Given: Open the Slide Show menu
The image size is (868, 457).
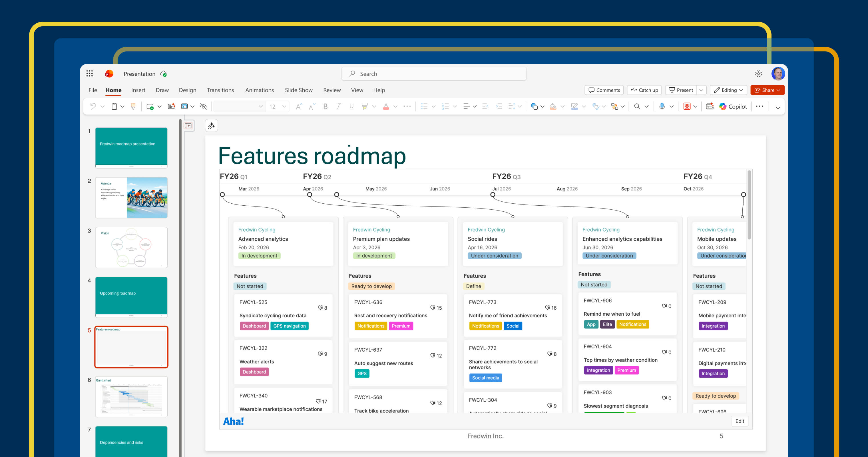Looking at the screenshot, I should pyautogui.click(x=299, y=90).
